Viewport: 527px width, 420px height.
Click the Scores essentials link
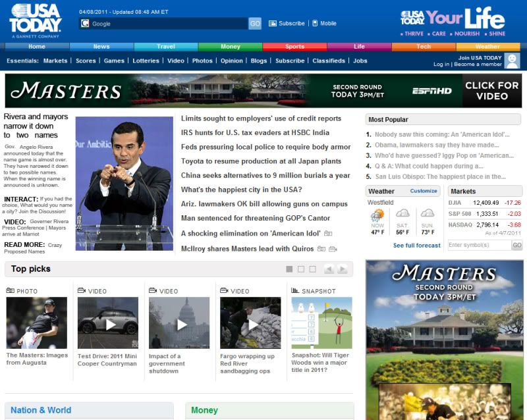[x=86, y=61]
